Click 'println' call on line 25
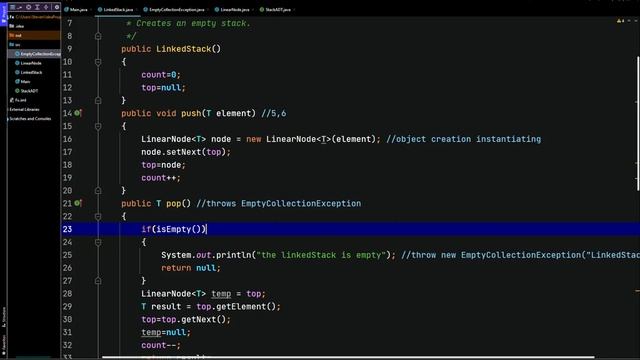Screen dimensions: 640x360 (x=233, y=255)
